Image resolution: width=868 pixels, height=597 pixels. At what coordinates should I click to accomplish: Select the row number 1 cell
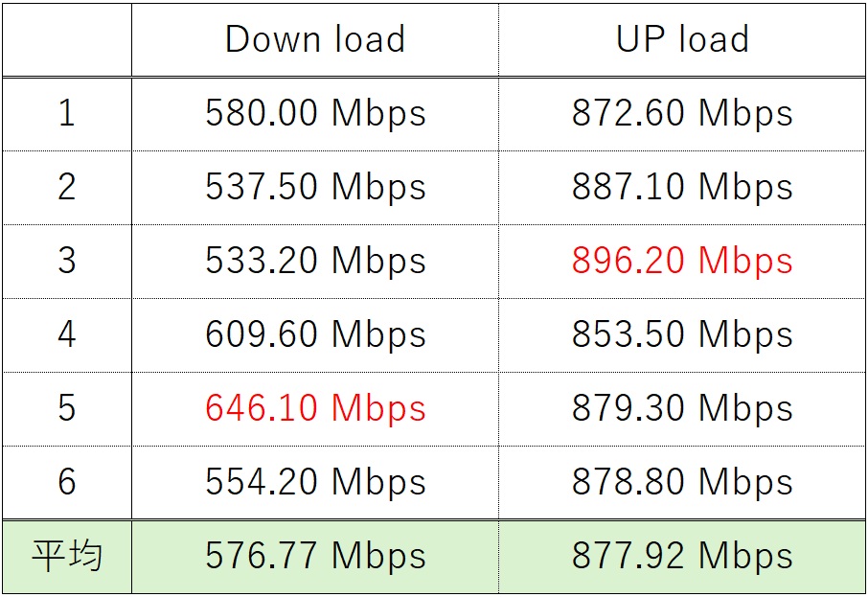point(66,114)
